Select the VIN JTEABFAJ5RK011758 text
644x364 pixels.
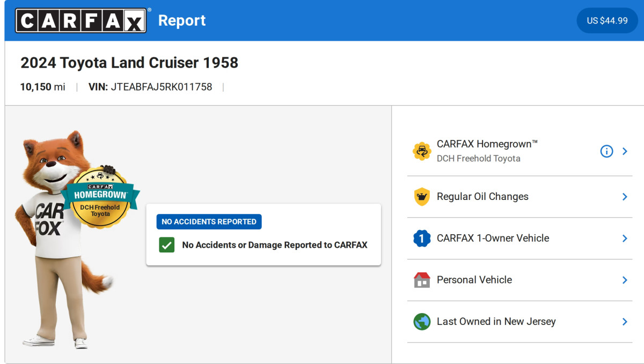(x=150, y=87)
